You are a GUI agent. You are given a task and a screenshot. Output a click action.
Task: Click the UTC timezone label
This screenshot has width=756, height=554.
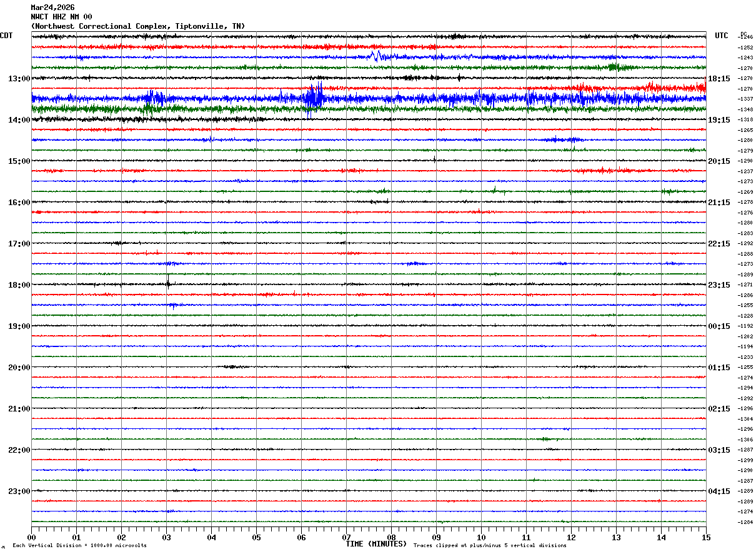click(722, 36)
